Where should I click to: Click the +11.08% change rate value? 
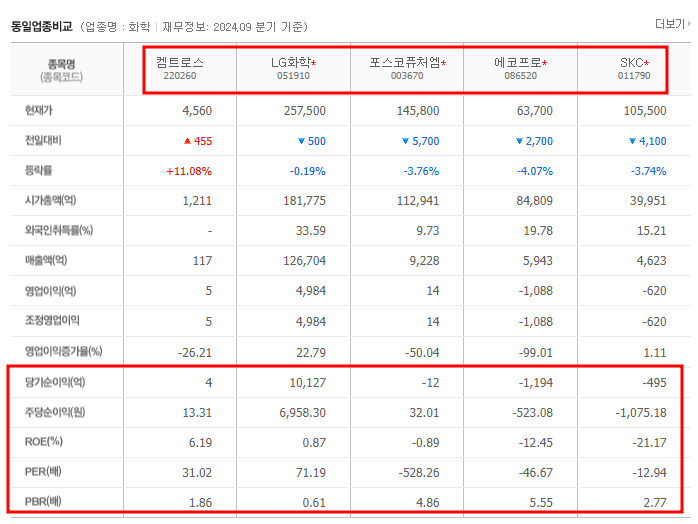[189, 171]
